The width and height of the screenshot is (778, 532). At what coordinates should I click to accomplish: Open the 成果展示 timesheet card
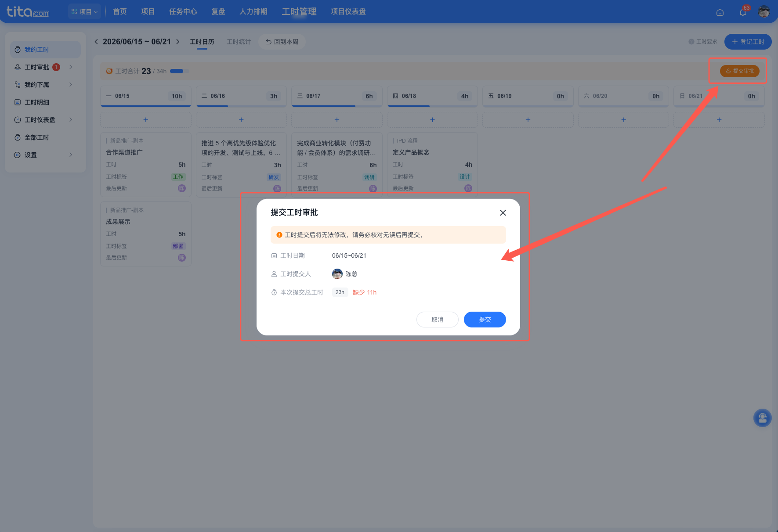click(x=146, y=234)
